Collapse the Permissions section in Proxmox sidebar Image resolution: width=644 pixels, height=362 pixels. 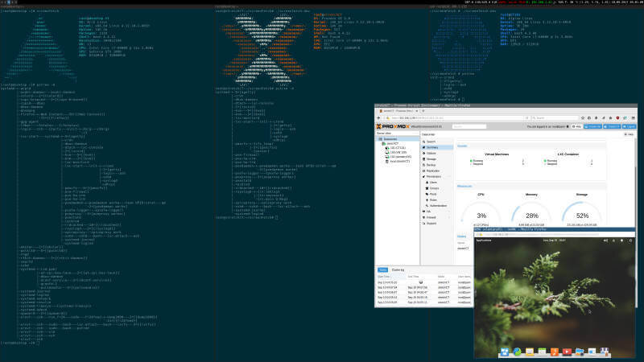pyautogui.click(x=436, y=176)
